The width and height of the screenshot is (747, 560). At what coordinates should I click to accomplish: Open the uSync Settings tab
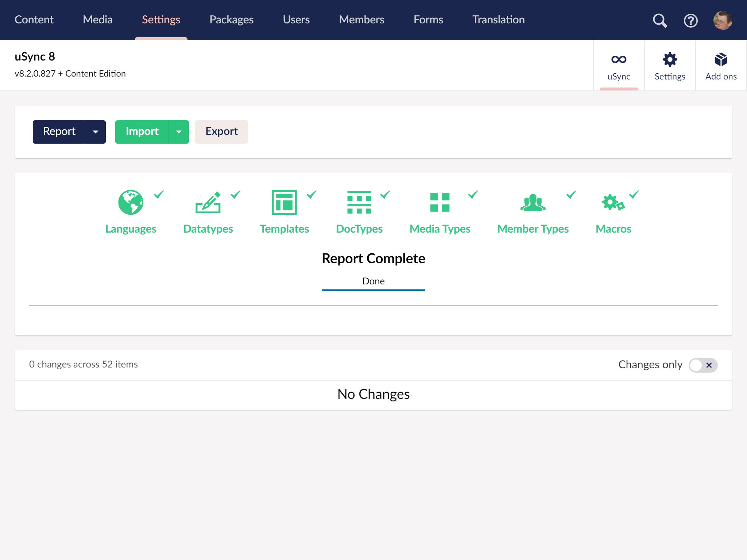coord(670,66)
